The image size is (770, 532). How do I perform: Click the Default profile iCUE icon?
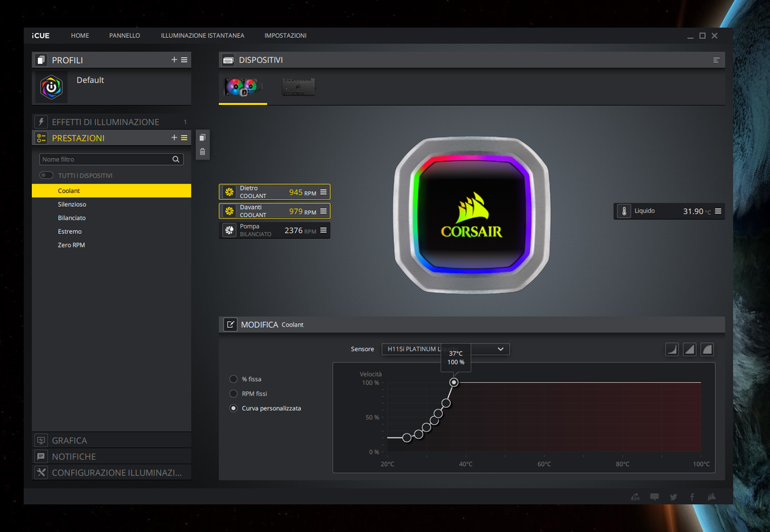51,87
